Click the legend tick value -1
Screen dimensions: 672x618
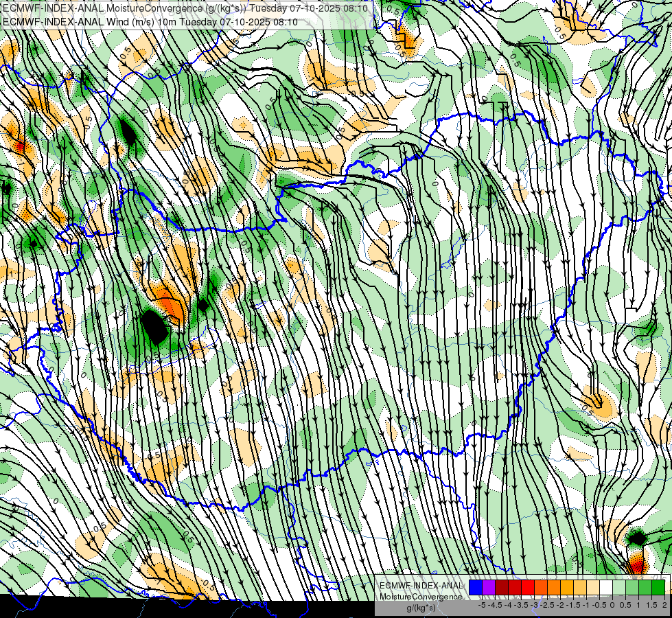coord(586,605)
